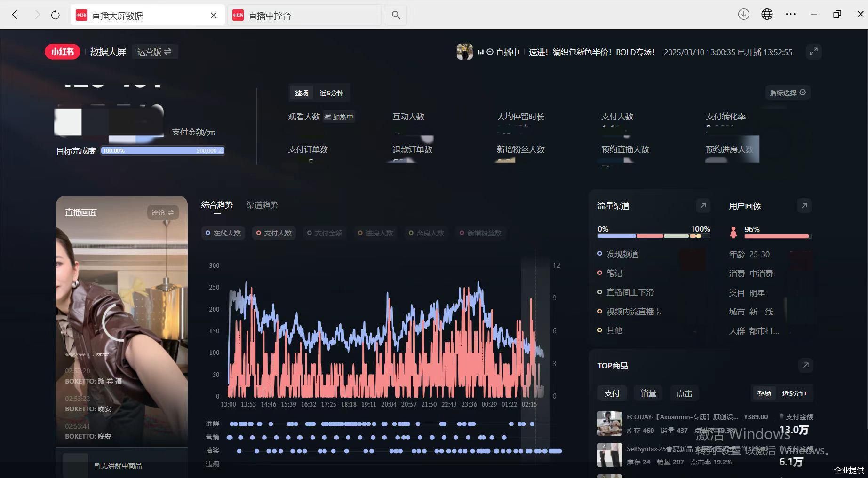Open the 综合趋势 tab
Viewport: 868px width, 478px height.
click(217, 205)
